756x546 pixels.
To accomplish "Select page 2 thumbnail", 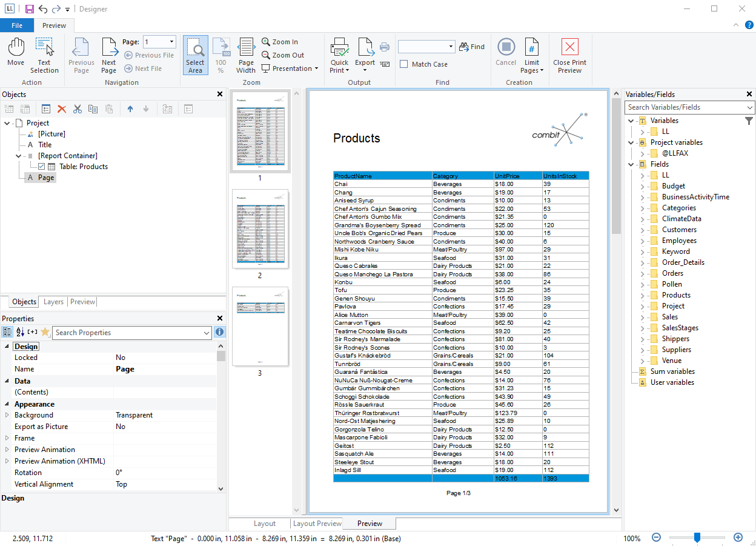I will click(260, 229).
